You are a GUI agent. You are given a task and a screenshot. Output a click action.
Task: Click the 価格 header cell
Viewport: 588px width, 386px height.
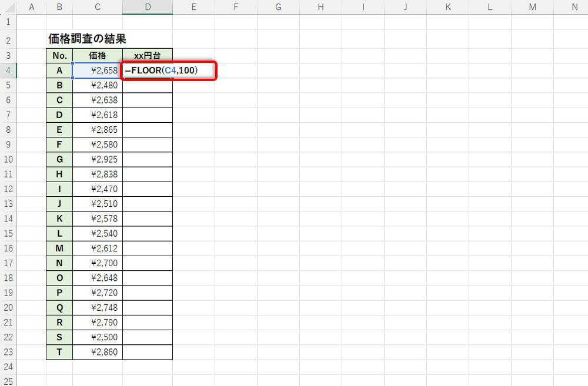[x=98, y=55]
